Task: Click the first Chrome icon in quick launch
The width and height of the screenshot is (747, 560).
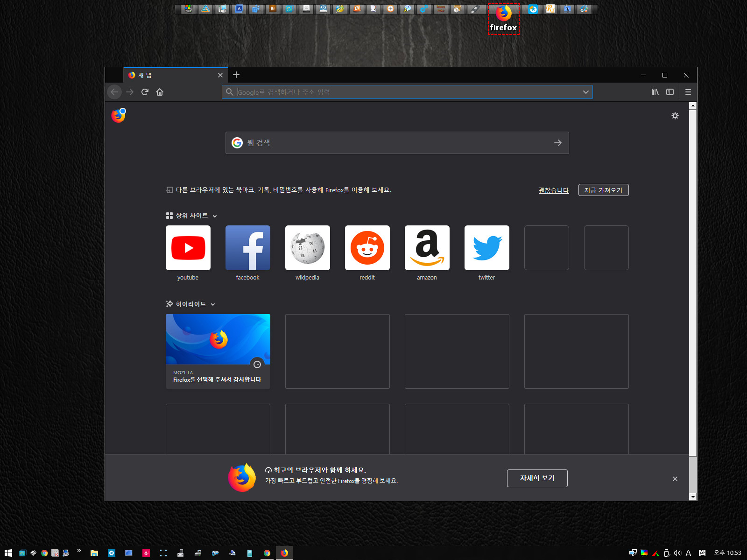Action: pyautogui.click(x=44, y=553)
